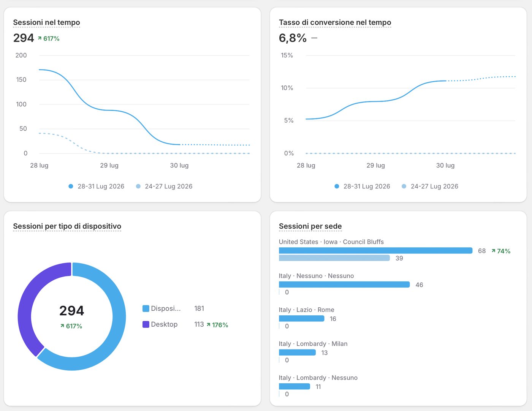Click the solid blue line in sessions chart
This screenshot has height=411, width=532.
point(109,110)
